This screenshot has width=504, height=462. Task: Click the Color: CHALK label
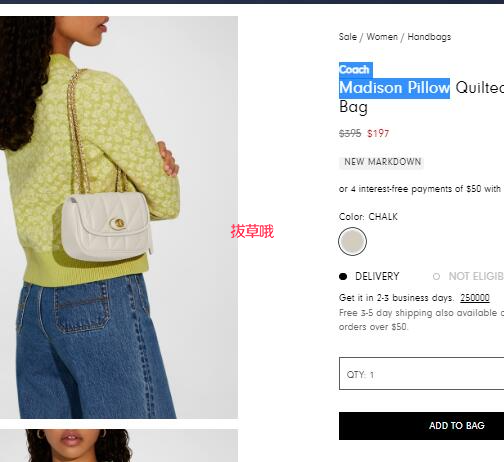pos(368,217)
